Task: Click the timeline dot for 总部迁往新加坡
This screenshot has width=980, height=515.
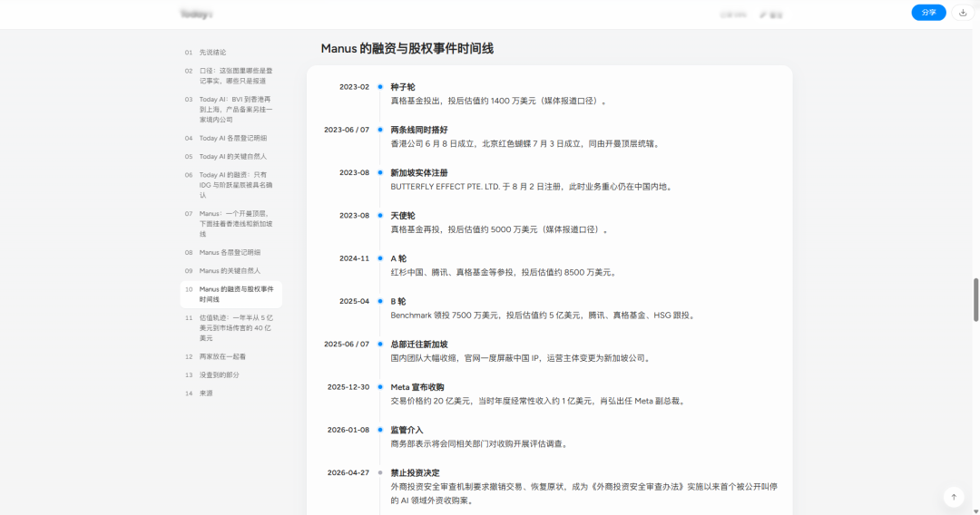Action: click(x=380, y=344)
